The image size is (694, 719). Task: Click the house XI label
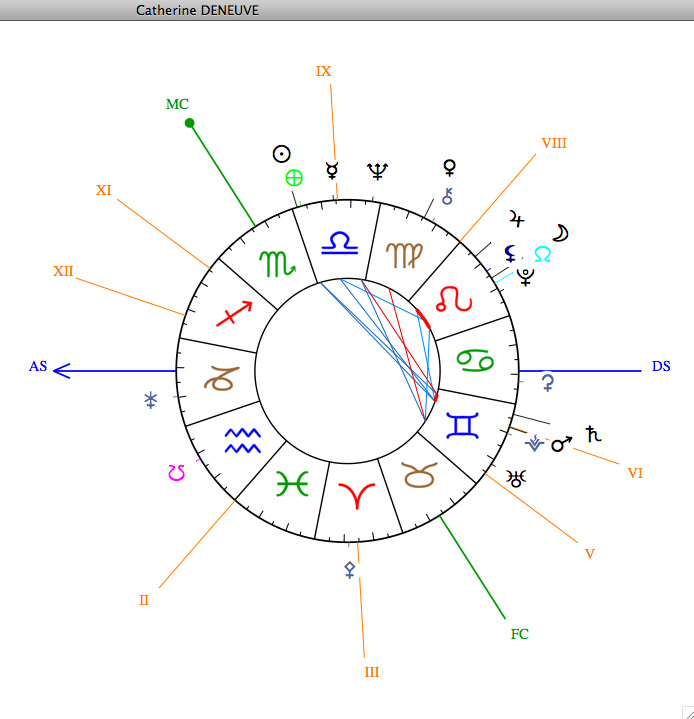(x=104, y=190)
